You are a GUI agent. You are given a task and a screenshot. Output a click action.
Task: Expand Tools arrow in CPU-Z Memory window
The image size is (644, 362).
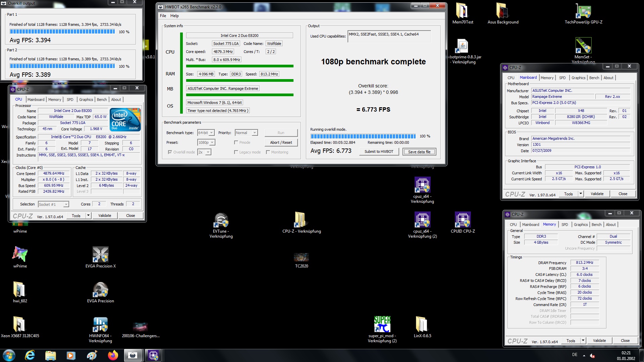click(583, 341)
